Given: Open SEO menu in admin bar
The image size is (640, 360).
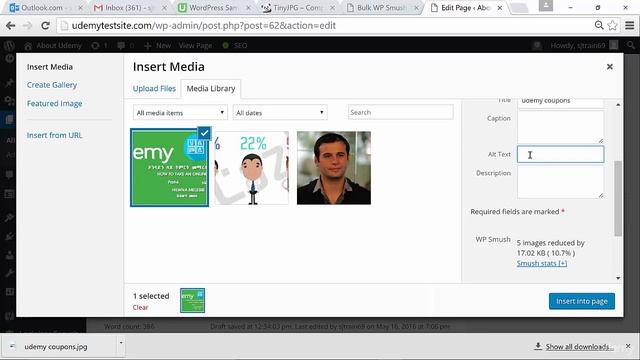Looking at the screenshot, I should click(x=235, y=46).
